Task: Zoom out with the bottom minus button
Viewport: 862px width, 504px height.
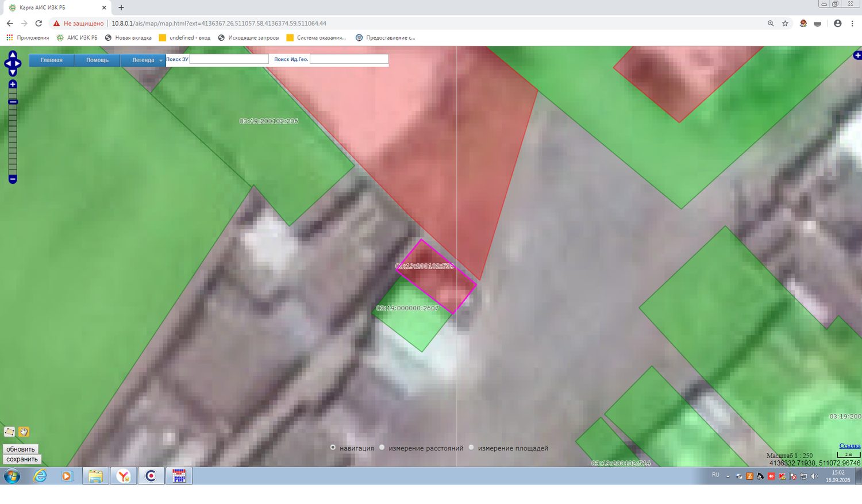Action: tap(13, 179)
